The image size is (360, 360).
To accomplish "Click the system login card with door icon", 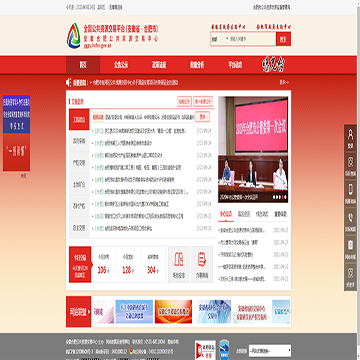I will (x=179, y=264).
